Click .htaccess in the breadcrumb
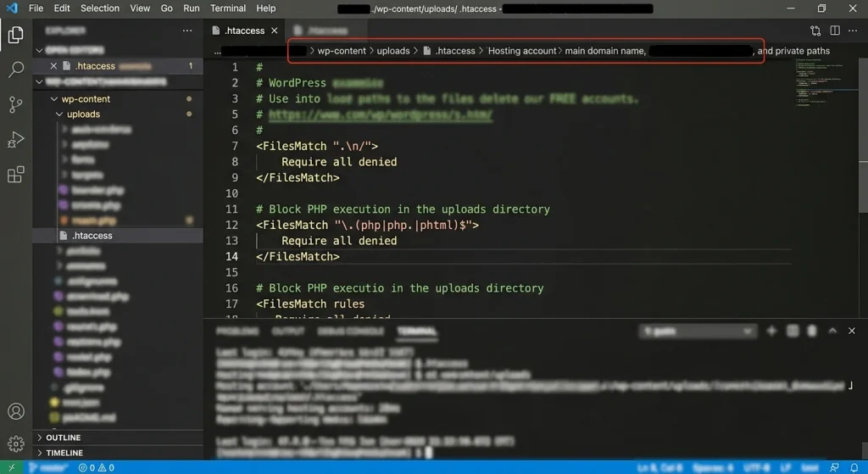 click(455, 51)
